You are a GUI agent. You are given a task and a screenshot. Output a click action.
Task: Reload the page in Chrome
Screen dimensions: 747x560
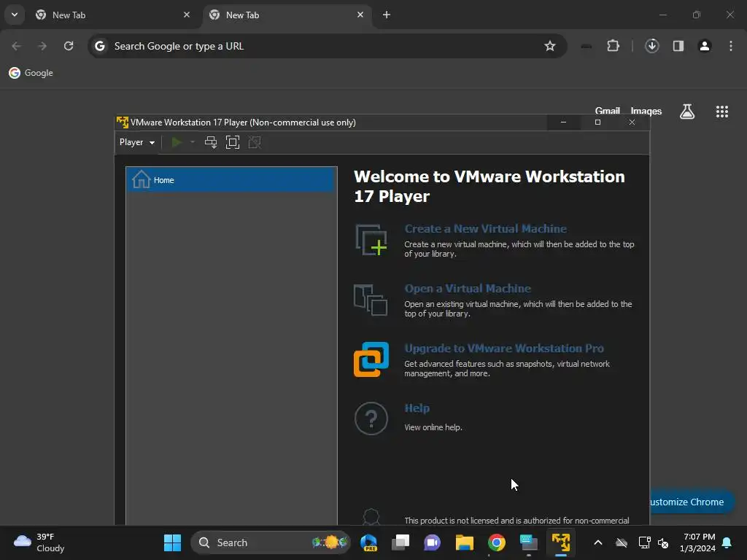pyautogui.click(x=69, y=46)
